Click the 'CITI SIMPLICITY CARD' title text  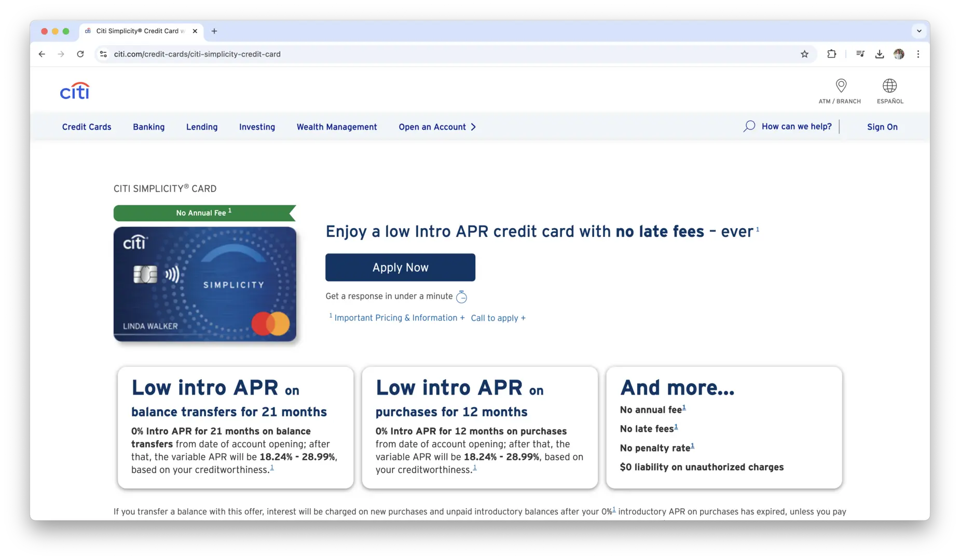(165, 189)
